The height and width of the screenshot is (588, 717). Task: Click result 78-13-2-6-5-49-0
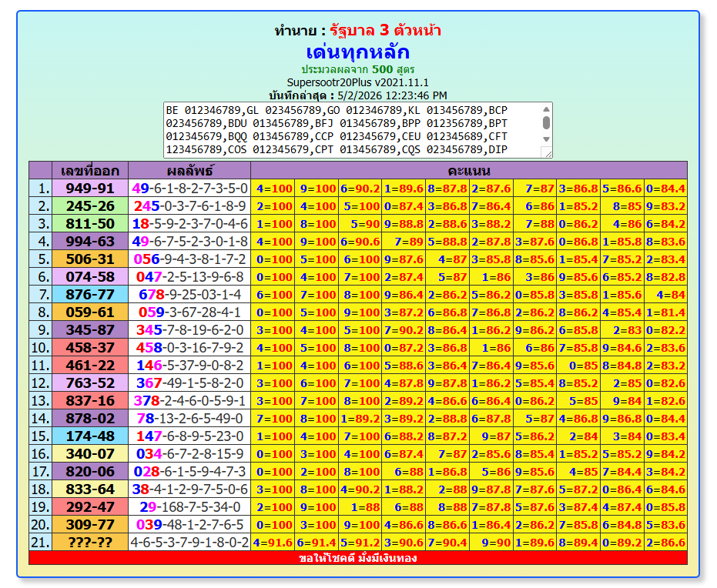[x=189, y=419]
